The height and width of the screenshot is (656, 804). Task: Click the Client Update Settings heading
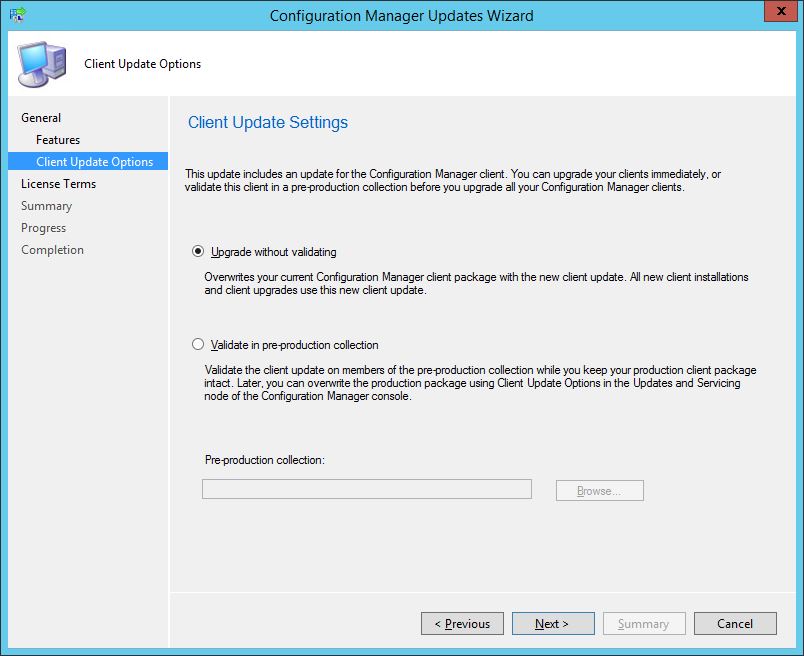[x=268, y=122]
